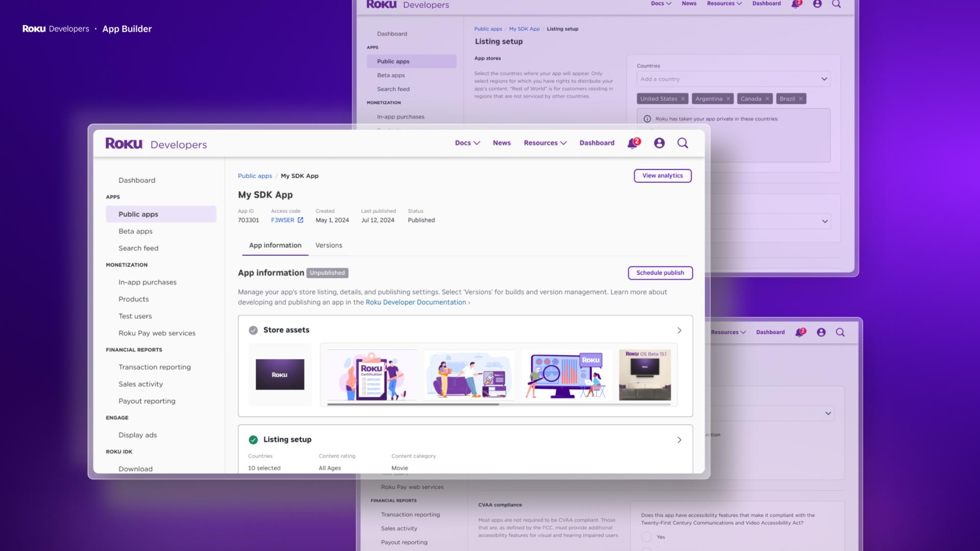Expand the Store assets section chevron
The width and height of the screenshot is (980, 551).
click(679, 331)
